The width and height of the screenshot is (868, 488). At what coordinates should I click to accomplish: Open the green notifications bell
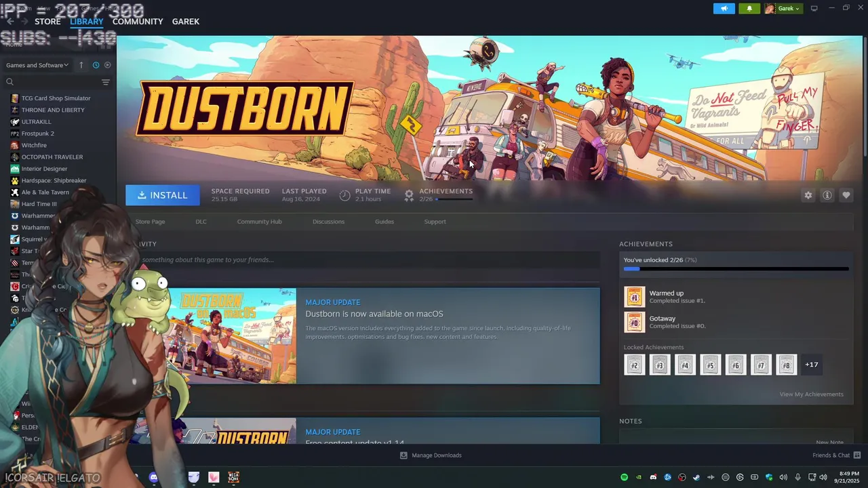click(749, 8)
